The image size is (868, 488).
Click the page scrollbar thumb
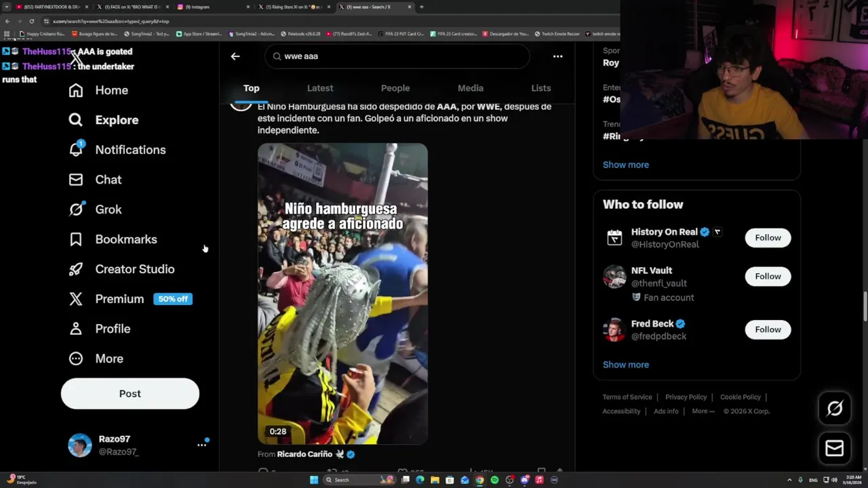click(x=865, y=306)
